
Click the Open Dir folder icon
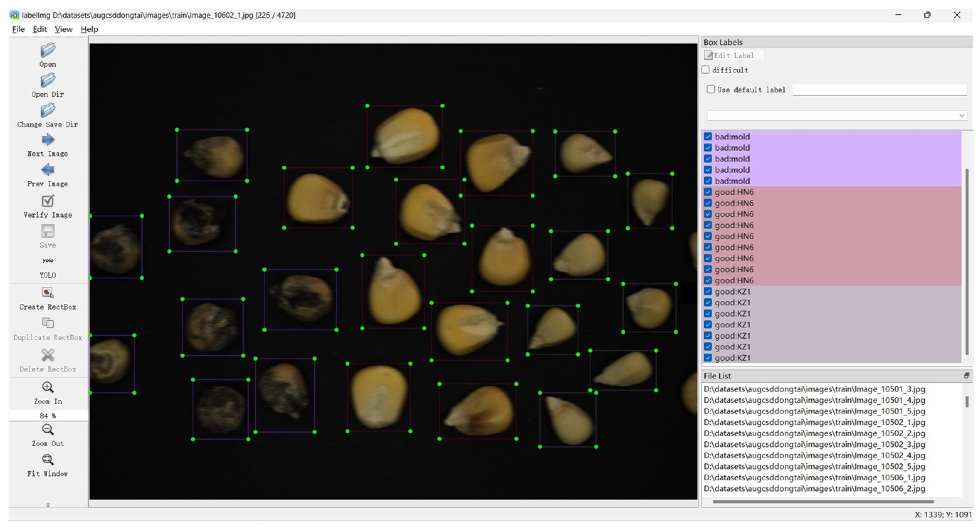tap(48, 80)
